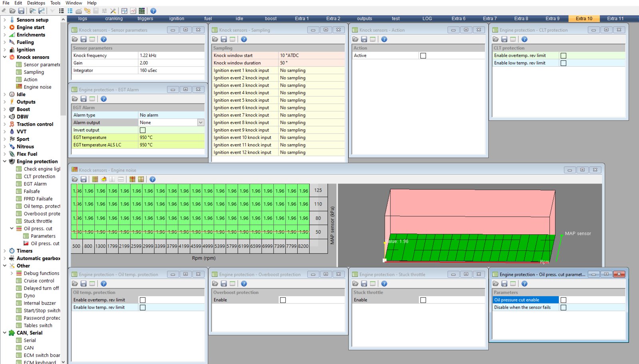Click the tree panel scroll down arrow

coord(63,362)
